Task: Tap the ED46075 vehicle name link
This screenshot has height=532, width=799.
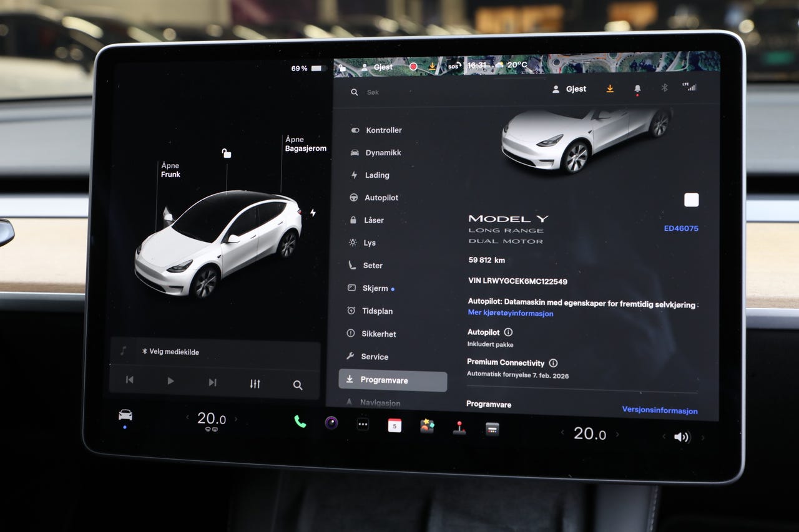Action: (x=681, y=228)
